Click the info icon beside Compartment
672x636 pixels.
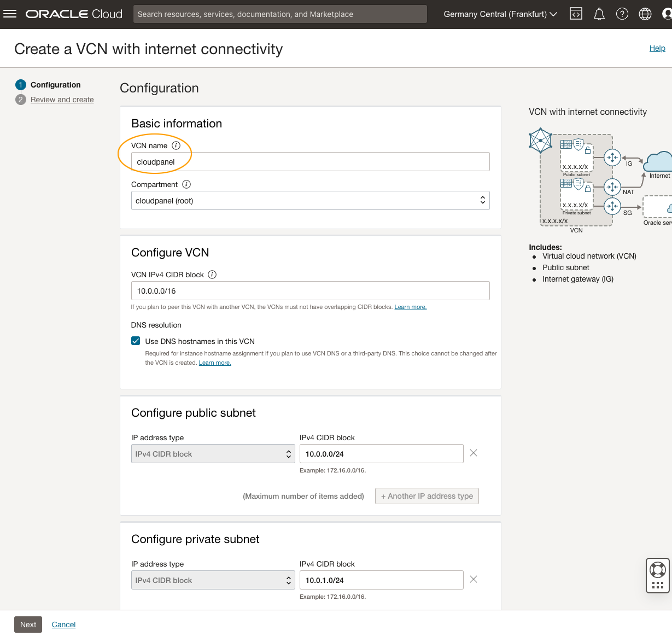pos(186,184)
